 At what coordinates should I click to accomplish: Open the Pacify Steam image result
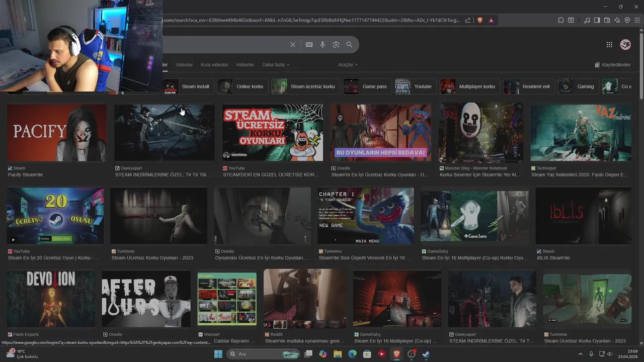[57, 133]
